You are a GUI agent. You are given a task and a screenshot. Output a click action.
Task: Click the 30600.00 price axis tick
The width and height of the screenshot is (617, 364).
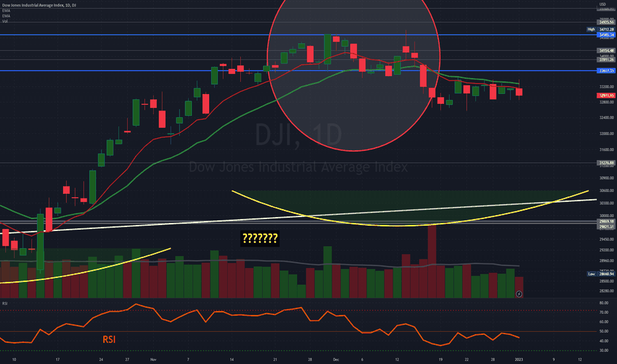(607, 191)
